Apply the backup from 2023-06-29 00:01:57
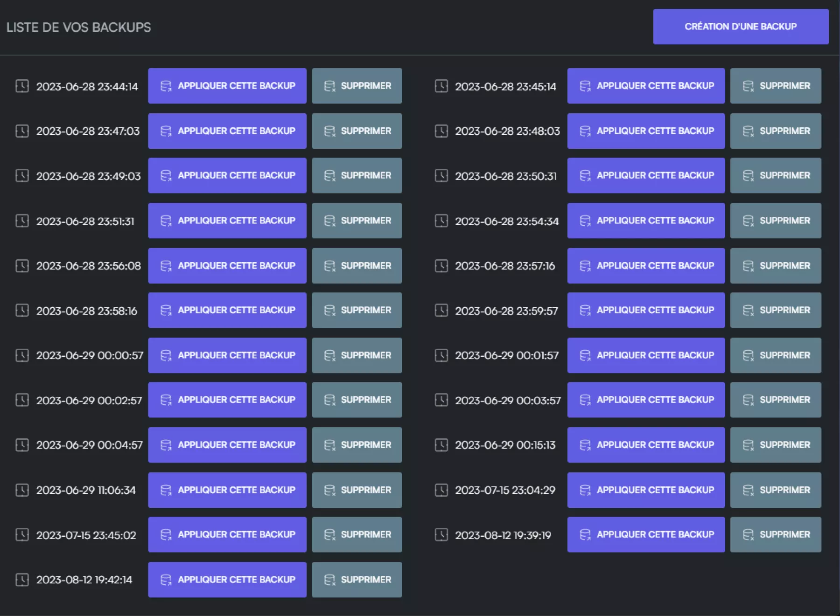The width and height of the screenshot is (840, 616). coord(646,355)
